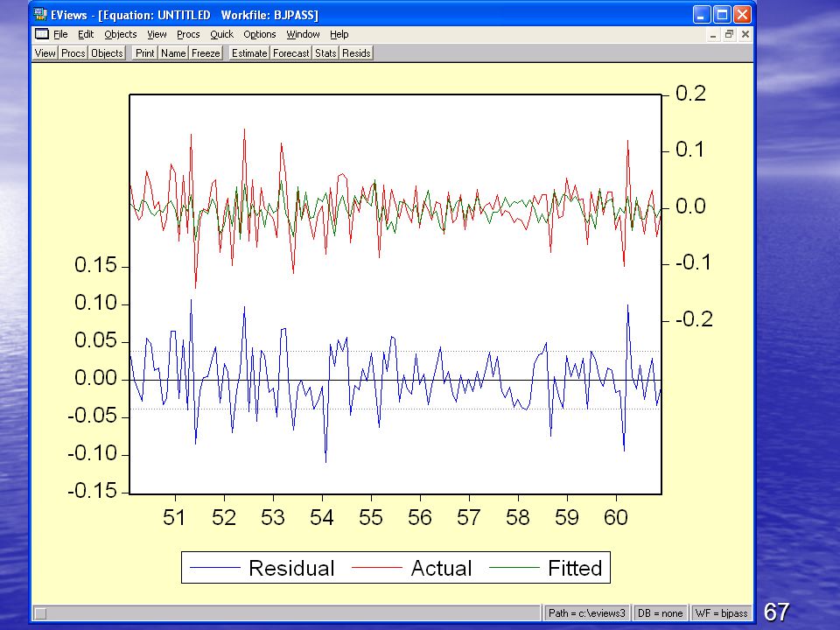Click the equation window icon beside File
Viewport: 840px width, 630px height.
[x=42, y=34]
